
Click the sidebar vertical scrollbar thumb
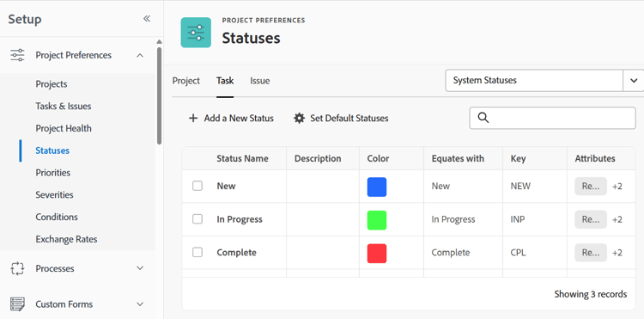[160, 95]
